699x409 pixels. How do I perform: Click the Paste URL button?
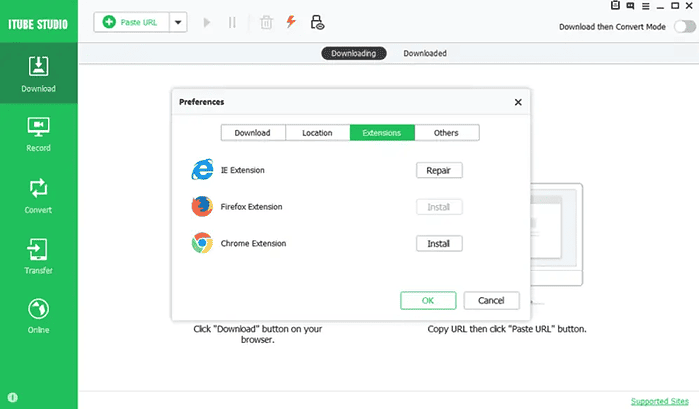coord(132,22)
